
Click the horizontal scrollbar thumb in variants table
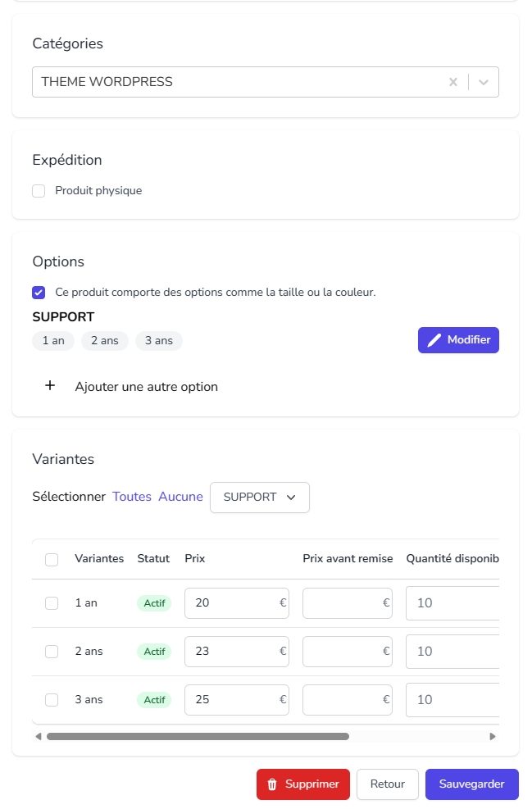pyautogui.click(x=198, y=736)
